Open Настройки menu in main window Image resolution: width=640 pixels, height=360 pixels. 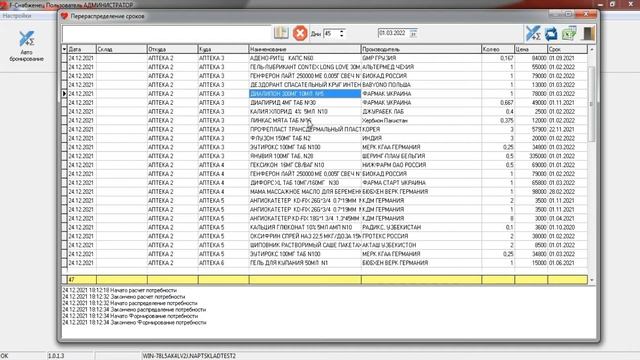pyautogui.click(x=17, y=16)
